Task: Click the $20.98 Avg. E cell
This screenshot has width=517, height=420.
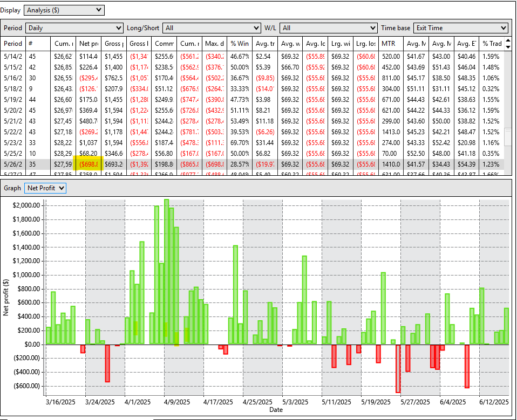Action: tap(467, 143)
